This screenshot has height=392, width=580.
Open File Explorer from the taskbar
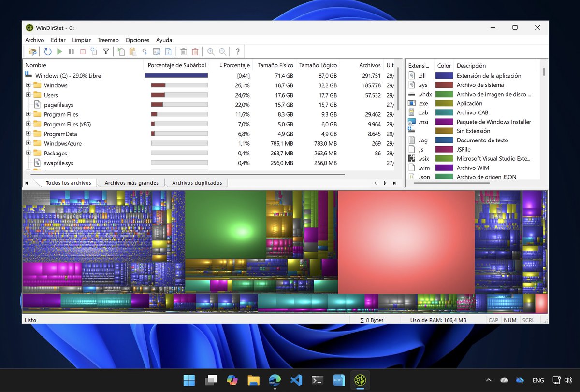coord(253,380)
